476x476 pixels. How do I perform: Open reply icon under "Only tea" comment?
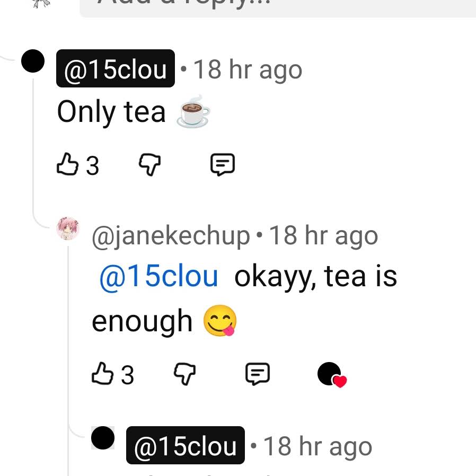[223, 164]
